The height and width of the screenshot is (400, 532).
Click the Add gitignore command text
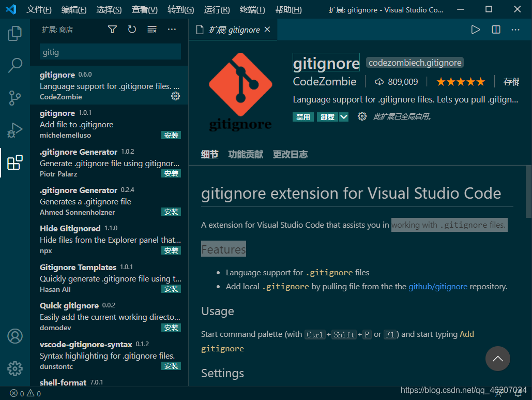point(337,341)
